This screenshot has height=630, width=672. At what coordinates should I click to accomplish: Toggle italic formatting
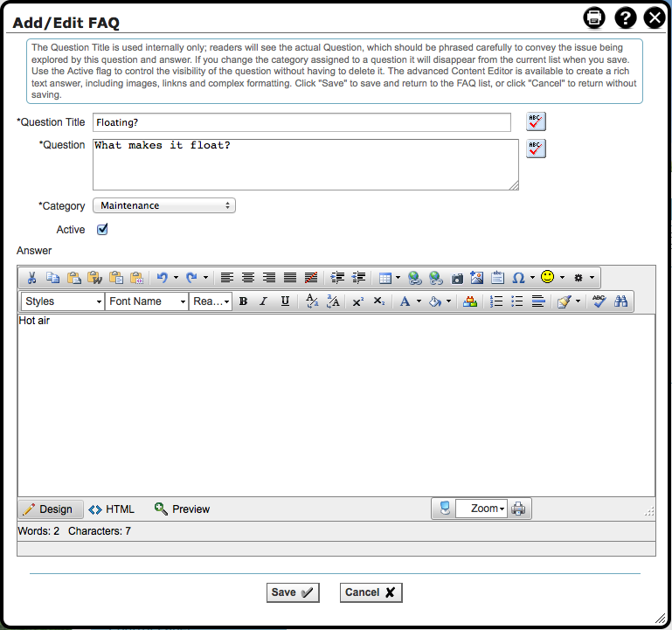pos(264,301)
